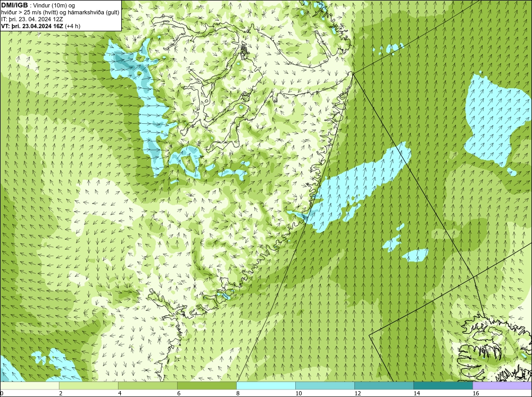This screenshot has width=532, height=397.
Task: Click the legend label '4'
Action: (120, 393)
